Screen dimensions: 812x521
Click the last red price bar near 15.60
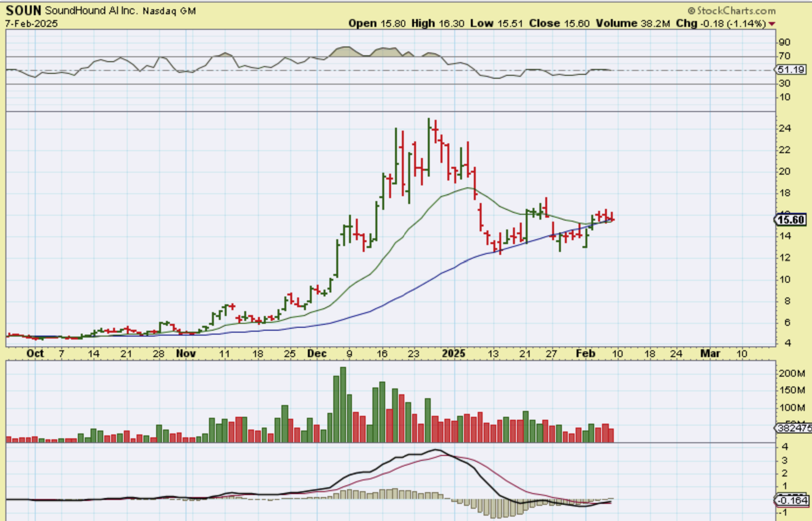pyautogui.click(x=612, y=216)
